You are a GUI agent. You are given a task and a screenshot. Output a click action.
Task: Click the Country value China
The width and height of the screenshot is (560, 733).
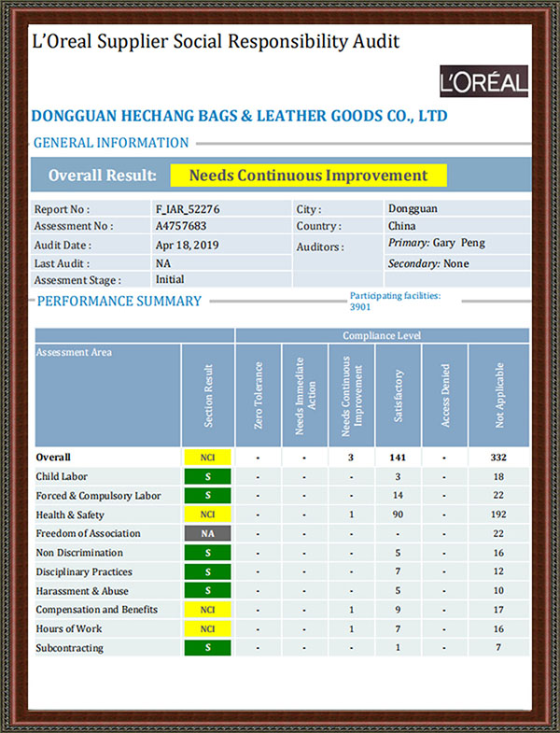401,226
